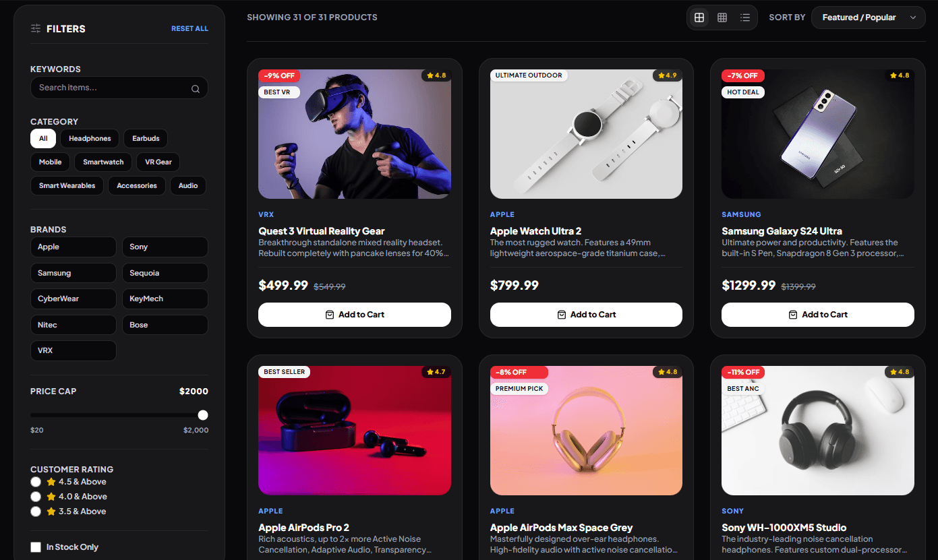This screenshot has height=560, width=938.
Task: Open the Sony WH-1000XM5 Studio title
Action: [784, 528]
